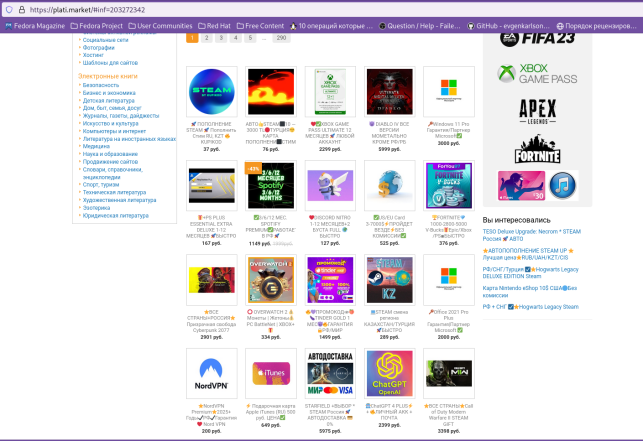
Task: Open the Fortnite V-Bucks product image
Action: [449, 185]
